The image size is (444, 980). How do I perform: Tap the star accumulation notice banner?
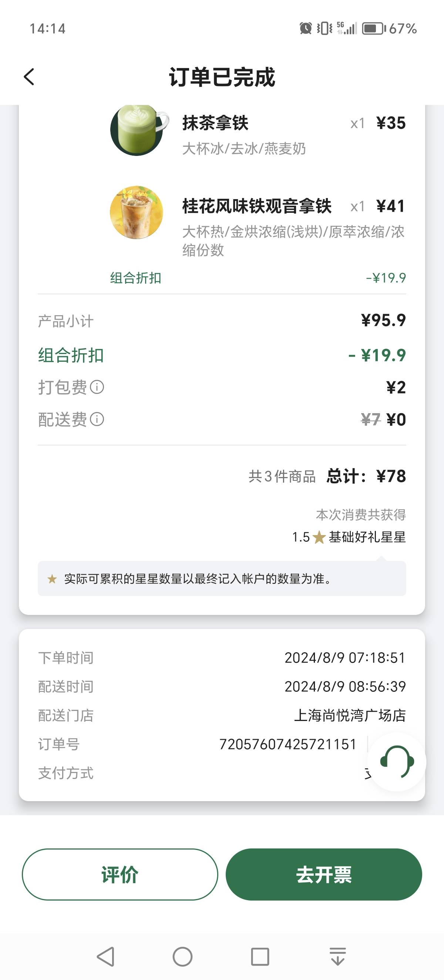click(222, 579)
